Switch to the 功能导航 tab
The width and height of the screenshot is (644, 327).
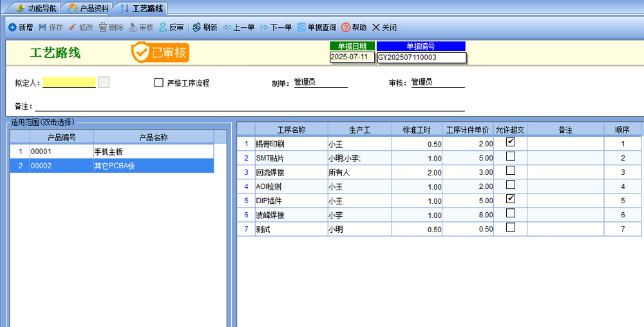pyautogui.click(x=37, y=8)
